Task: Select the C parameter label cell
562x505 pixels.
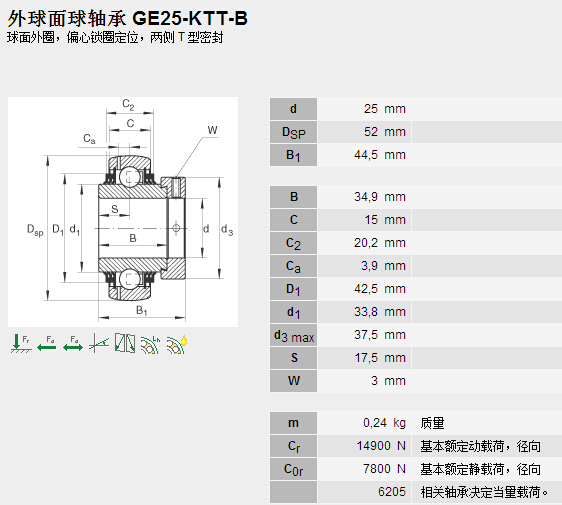Action: [294, 220]
